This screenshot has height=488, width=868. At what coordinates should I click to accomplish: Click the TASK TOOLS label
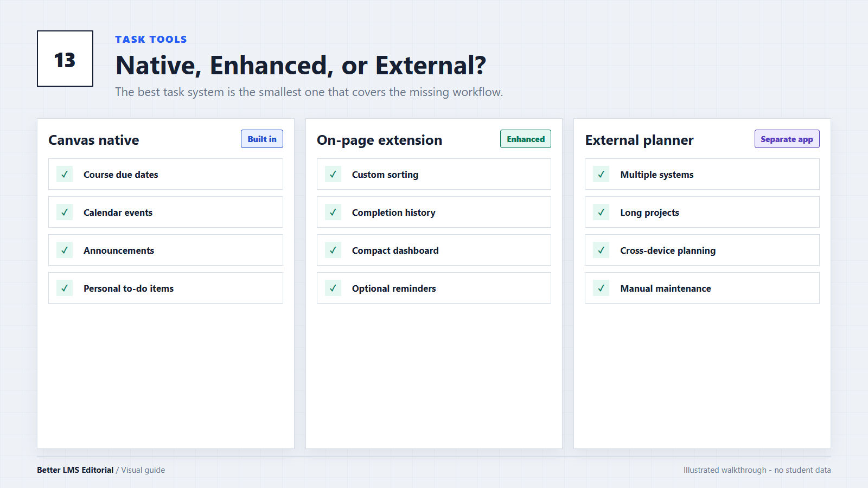[x=151, y=40]
